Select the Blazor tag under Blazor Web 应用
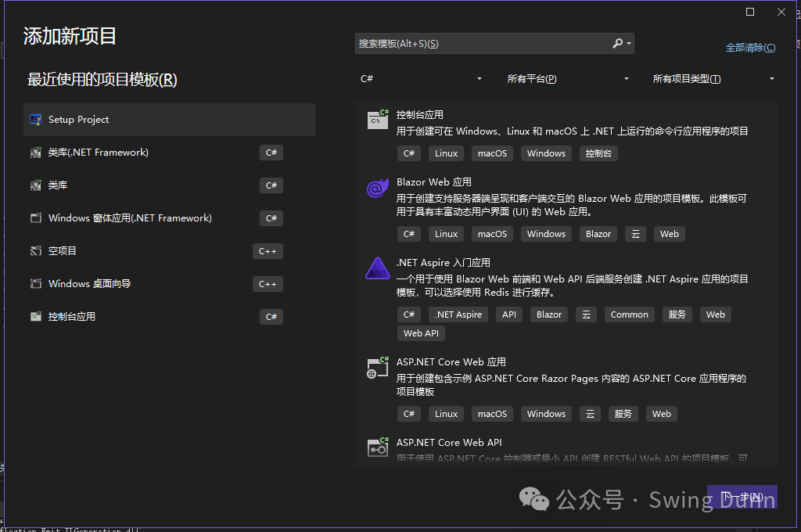Screen dimensions: 801x532 (x=598, y=233)
